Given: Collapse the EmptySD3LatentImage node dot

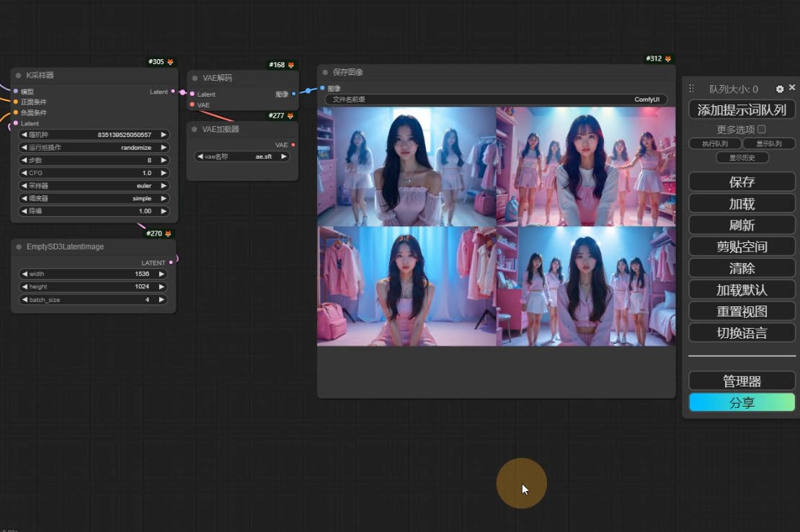Looking at the screenshot, I should (x=19, y=247).
